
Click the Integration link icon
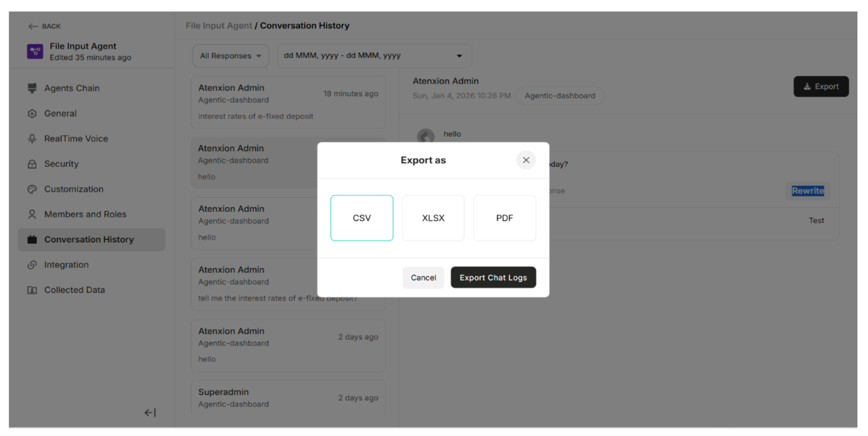click(x=32, y=265)
